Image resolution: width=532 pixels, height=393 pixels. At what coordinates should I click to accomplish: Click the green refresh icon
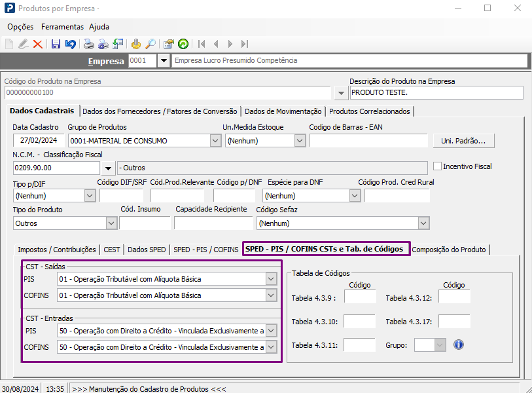click(183, 44)
